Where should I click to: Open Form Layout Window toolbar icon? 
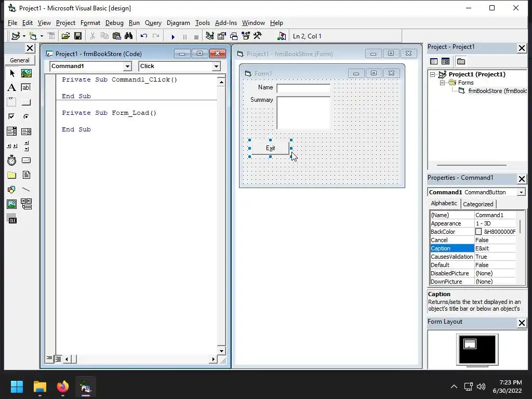[x=234, y=36]
